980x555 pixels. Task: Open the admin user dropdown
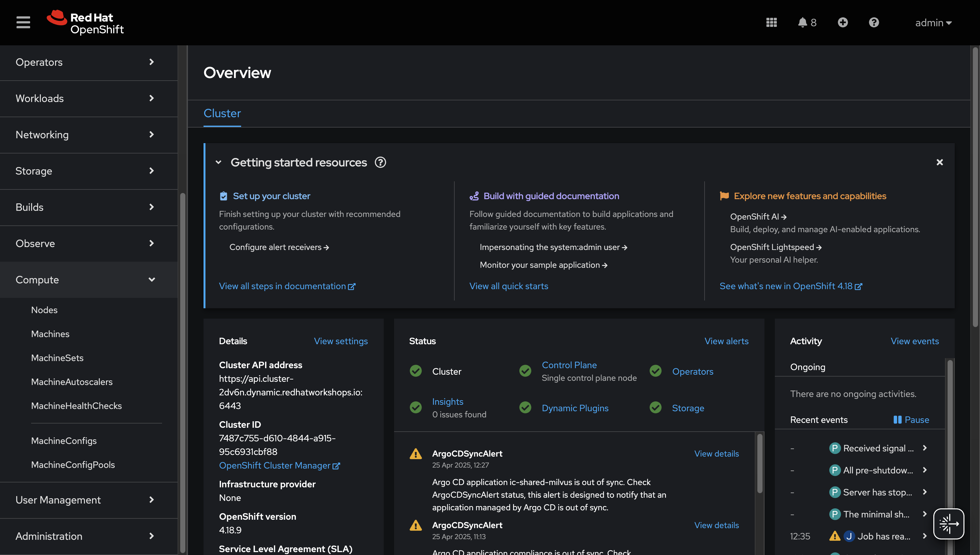coord(933,22)
